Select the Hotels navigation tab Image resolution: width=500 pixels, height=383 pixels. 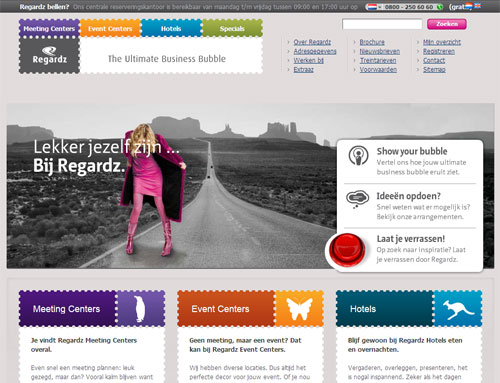coord(171,29)
